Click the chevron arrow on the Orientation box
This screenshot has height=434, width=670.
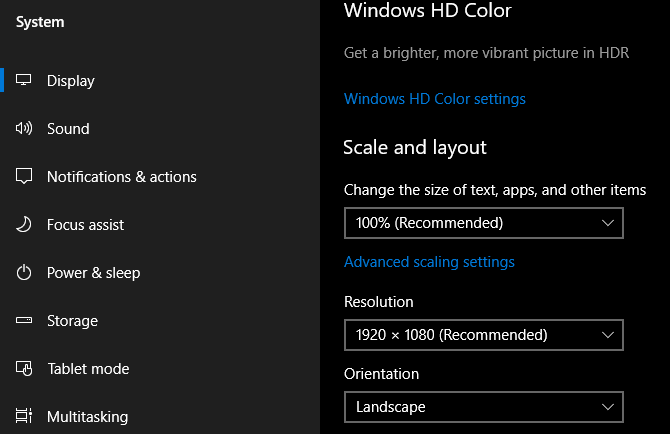click(607, 407)
